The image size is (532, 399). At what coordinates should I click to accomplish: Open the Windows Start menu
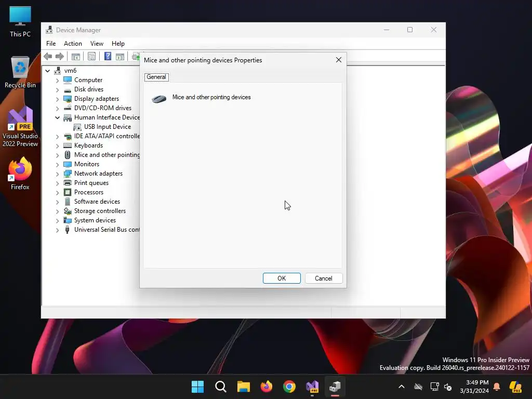pos(197,387)
